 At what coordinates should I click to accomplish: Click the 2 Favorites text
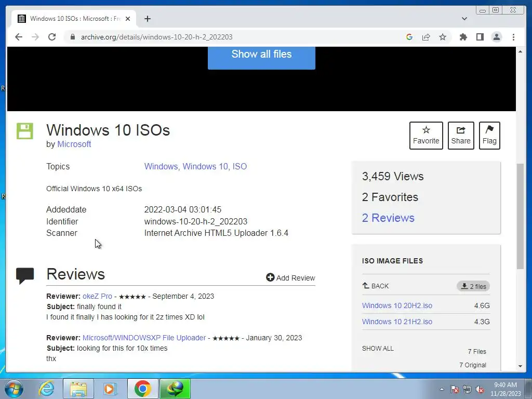390,197
